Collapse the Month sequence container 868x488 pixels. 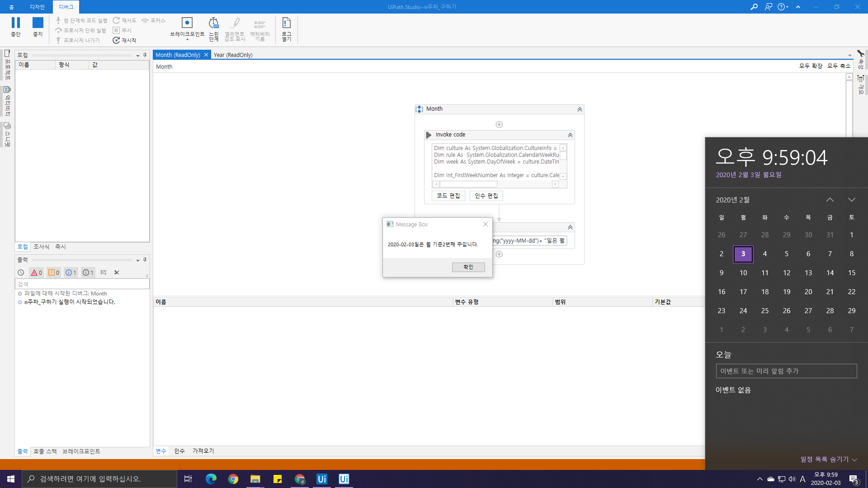click(x=580, y=109)
